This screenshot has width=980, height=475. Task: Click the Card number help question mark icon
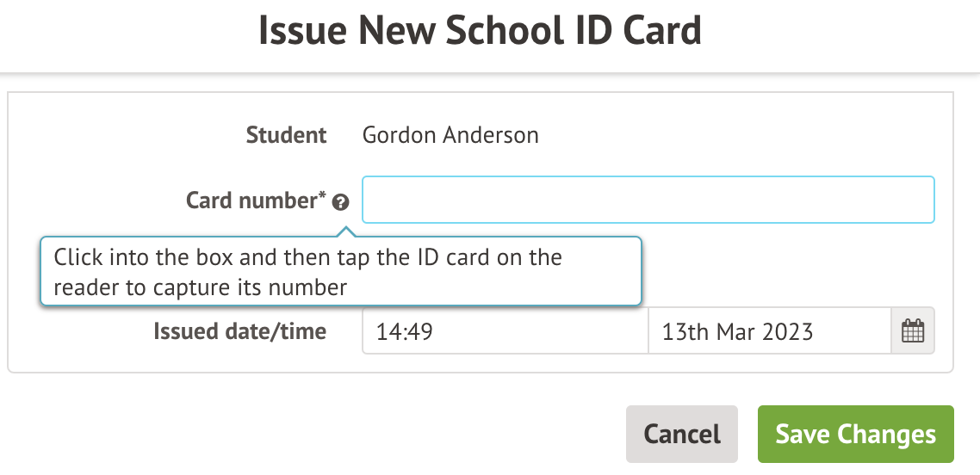tap(341, 202)
